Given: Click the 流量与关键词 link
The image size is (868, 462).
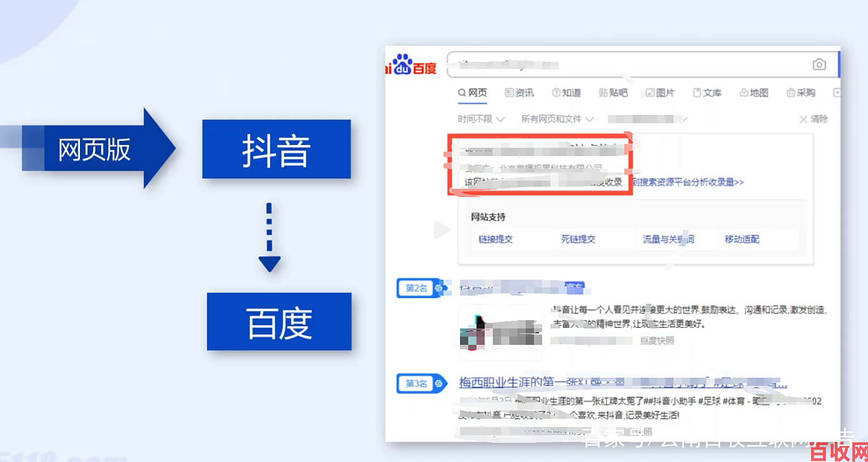Looking at the screenshot, I should pyautogui.click(x=668, y=239).
